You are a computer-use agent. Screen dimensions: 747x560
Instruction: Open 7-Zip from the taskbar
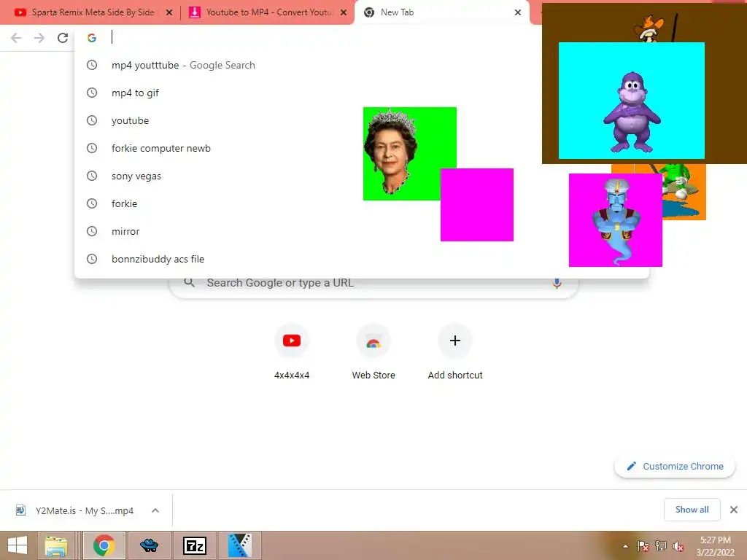[x=195, y=545]
